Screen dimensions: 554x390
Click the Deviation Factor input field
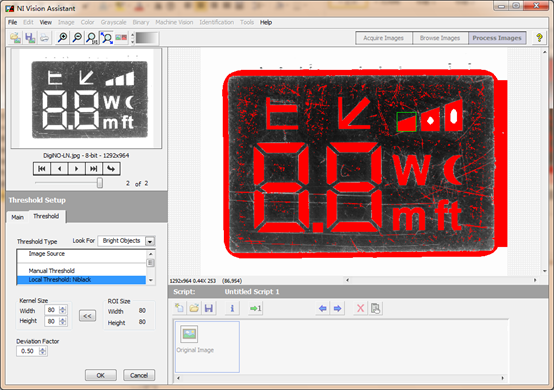[28, 351]
